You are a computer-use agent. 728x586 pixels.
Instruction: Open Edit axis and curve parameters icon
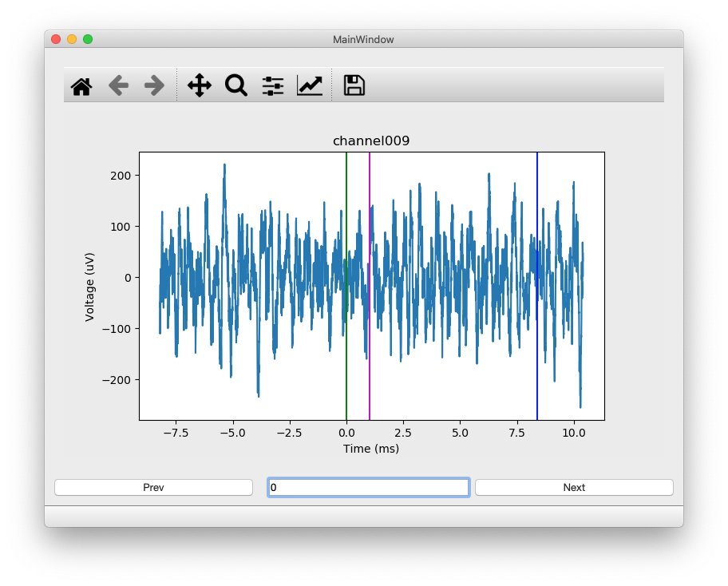pyautogui.click(x=310, y=86)
